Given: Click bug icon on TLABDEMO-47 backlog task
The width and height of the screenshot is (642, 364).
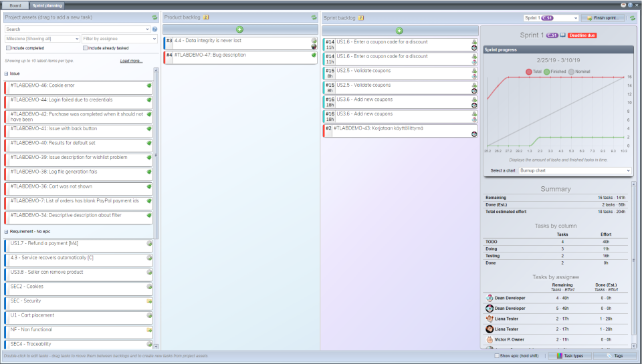Looking at the screenshot, I should click(314, 55).
